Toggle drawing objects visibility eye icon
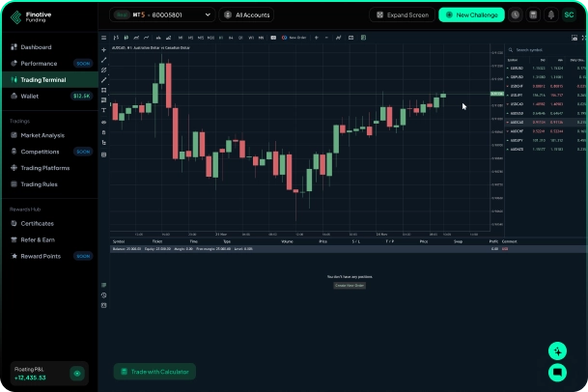Viewport: 588px width, 392px height. [x=104, y=123]
